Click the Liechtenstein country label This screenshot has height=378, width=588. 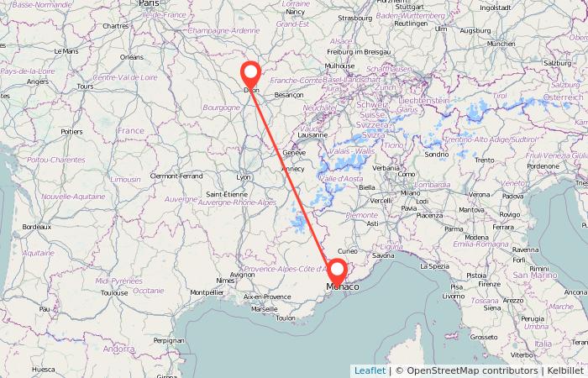(x=424, y=101)
